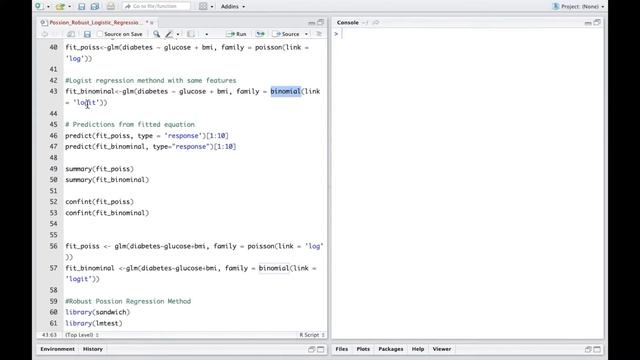Maximize the source editor pane
The height and width of the screenshot is (360, 640).
[x=321, y=22]
